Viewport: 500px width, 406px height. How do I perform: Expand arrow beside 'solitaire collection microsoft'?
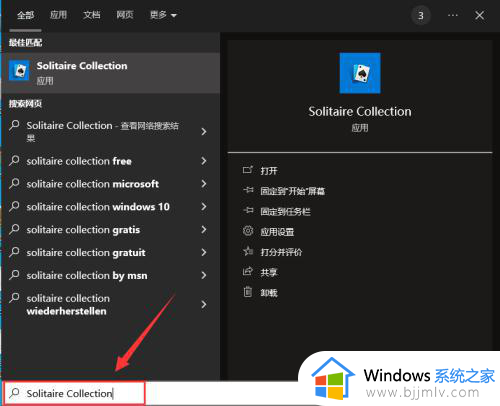pyautogui.click(x=204, y=184)
